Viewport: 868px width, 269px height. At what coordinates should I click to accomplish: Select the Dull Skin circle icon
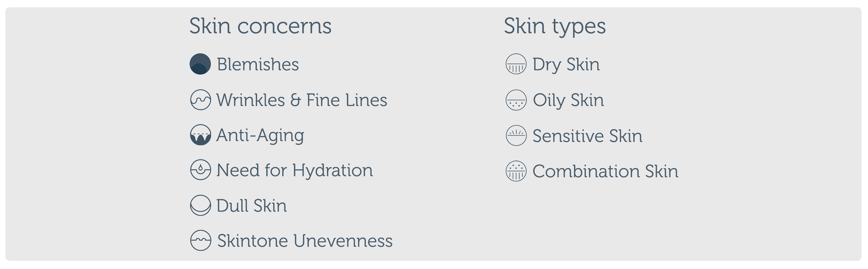201,205
